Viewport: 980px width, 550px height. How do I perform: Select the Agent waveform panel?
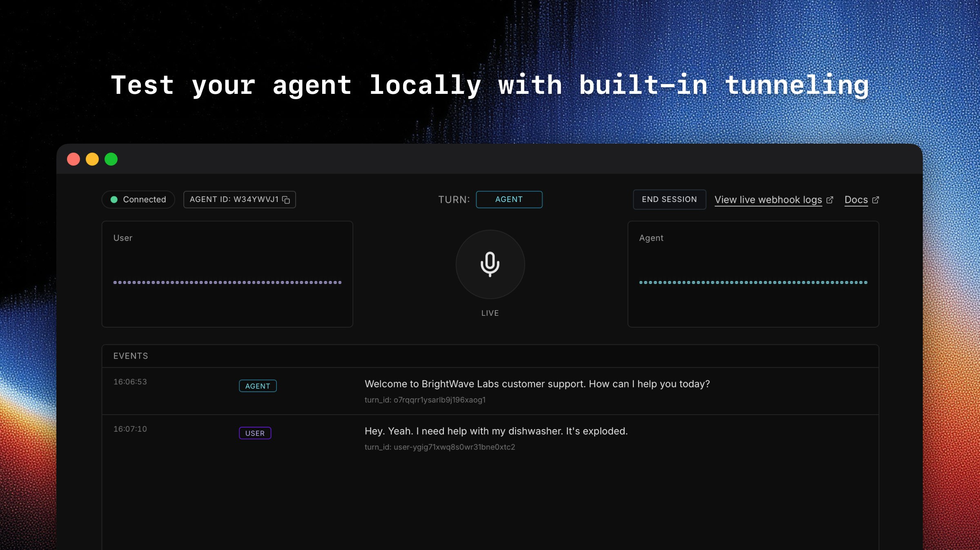(753, 273)
